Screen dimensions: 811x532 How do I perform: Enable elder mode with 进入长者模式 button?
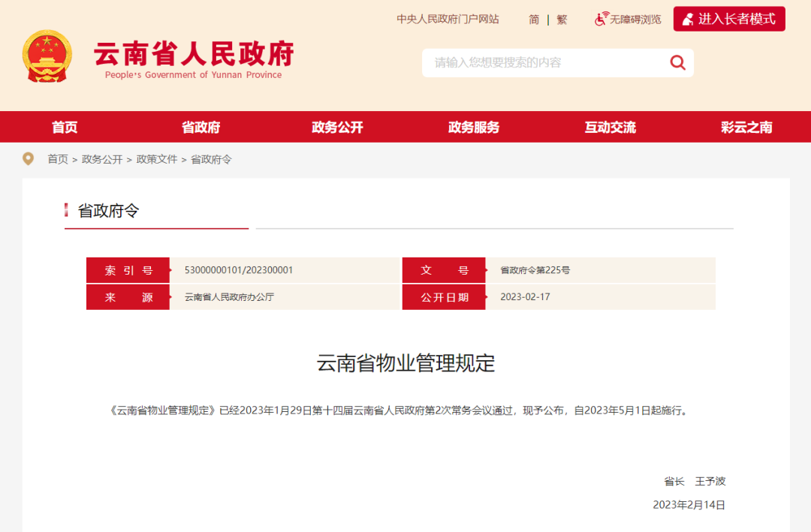point(728,20)
